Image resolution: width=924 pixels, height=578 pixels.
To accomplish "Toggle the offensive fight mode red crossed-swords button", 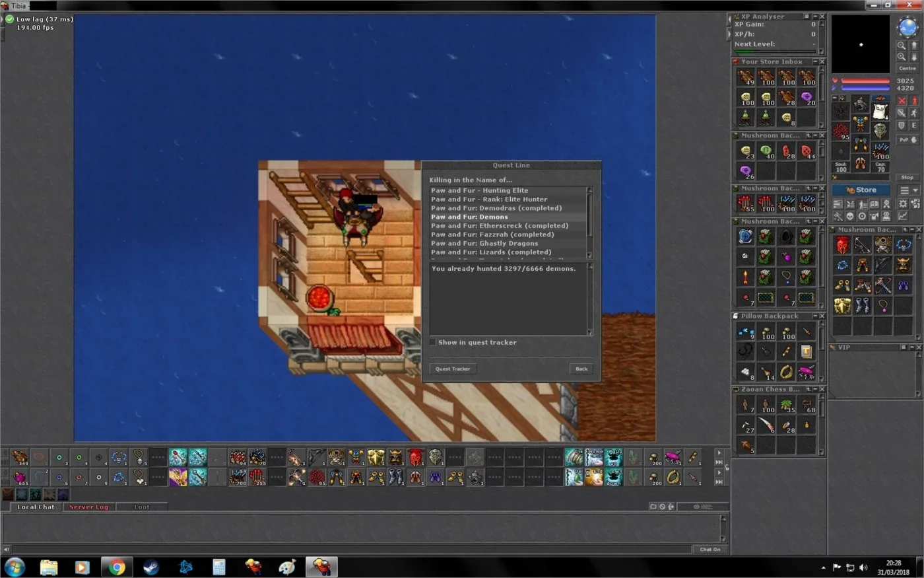I will tap(902, 100).
